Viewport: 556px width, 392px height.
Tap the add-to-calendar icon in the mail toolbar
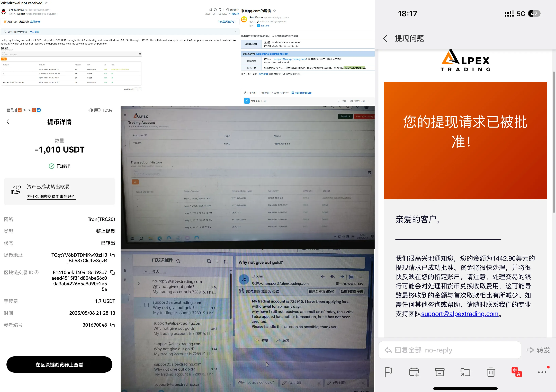pos(414,372)
